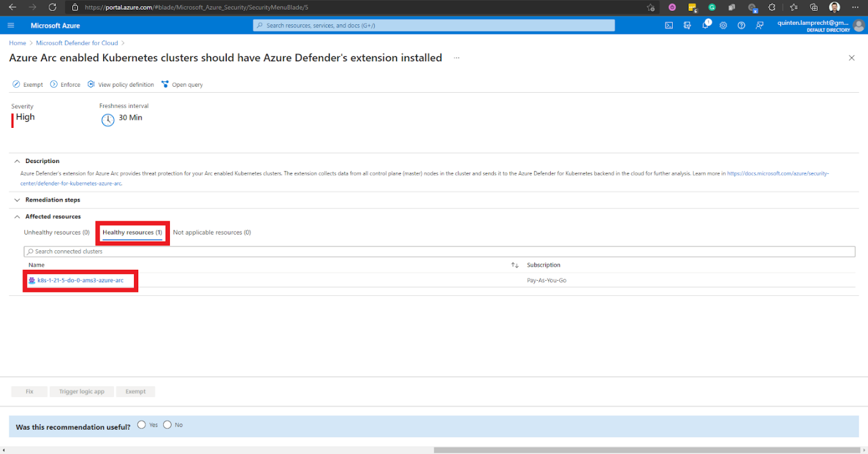The width and height of the screenshot is (868, 454).
Task: Open the Directories and subscriptions filter icon
Action: (x=687, y=25)
